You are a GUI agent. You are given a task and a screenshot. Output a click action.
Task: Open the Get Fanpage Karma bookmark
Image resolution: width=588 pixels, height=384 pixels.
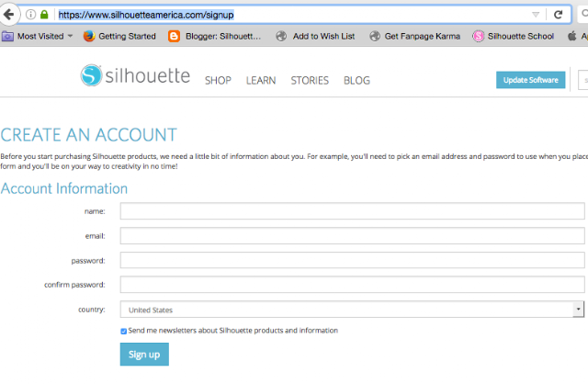click(414, 37)
